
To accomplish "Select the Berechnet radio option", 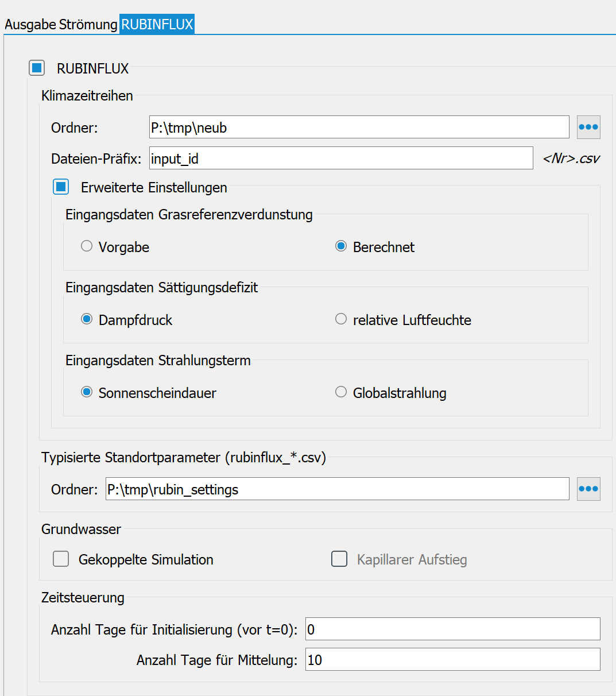I will pos(341,247).
